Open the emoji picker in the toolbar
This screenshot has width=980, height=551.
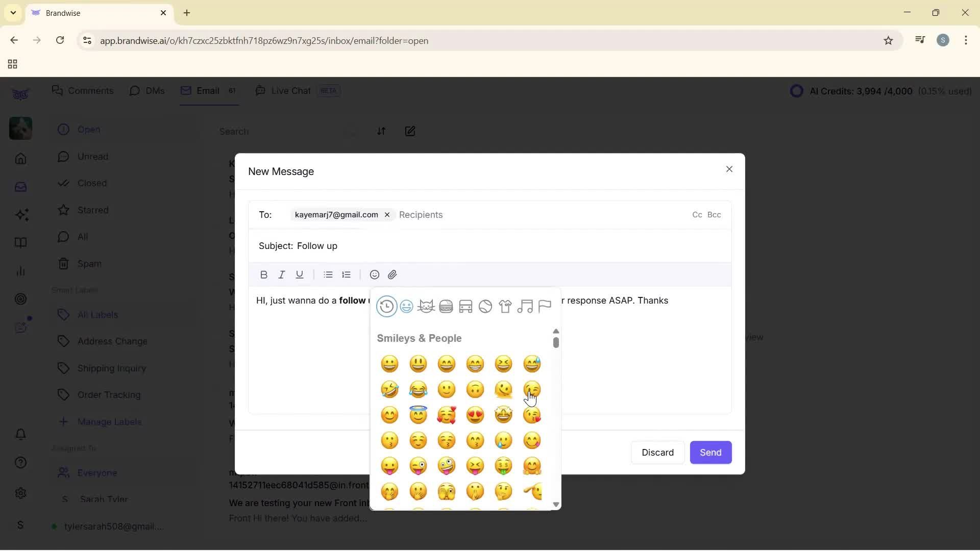click(x=374, y=274)
